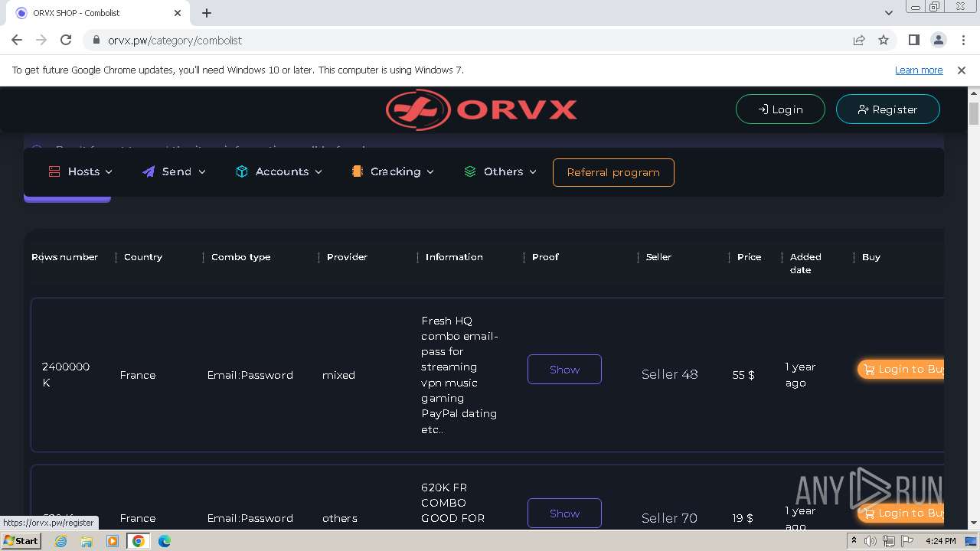Open Windows Media Player from taskbar
This screenshot has height=551, width=980.
113,541
